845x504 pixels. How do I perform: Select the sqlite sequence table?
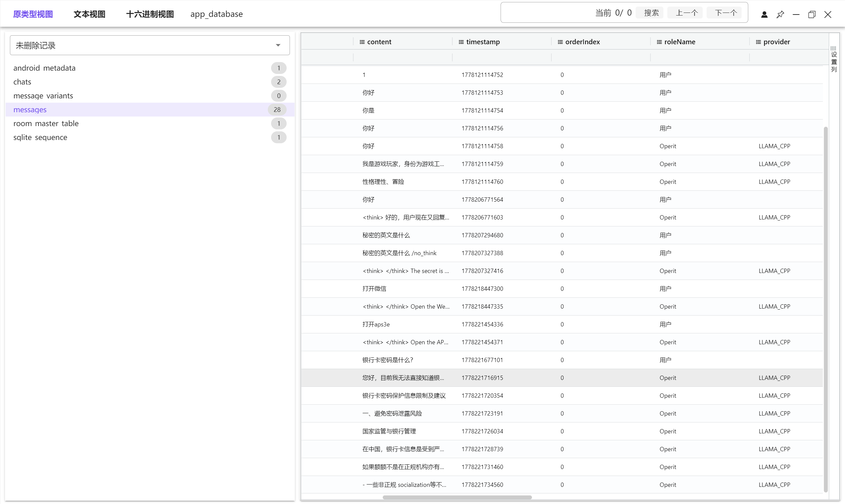pos(150,138)
